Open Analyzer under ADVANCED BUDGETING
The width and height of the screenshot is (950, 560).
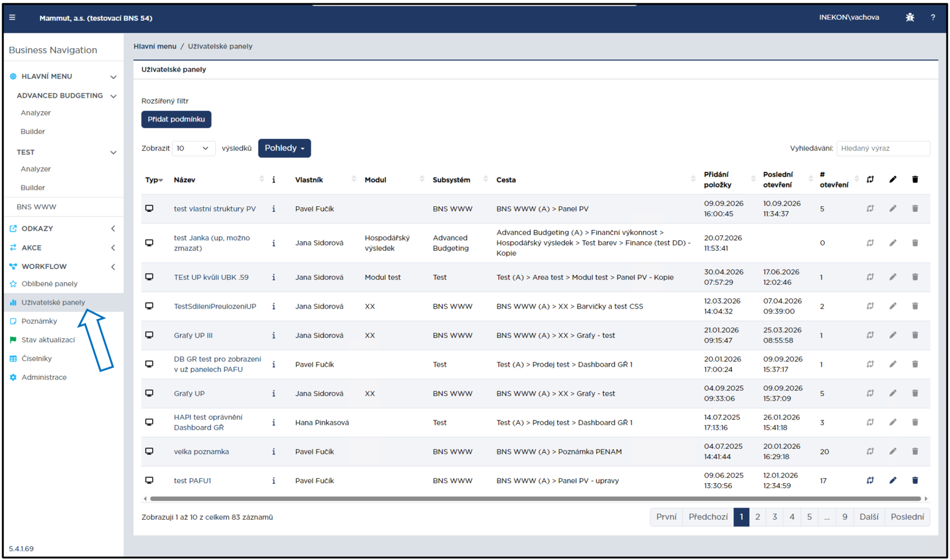[x=36, y=113]
